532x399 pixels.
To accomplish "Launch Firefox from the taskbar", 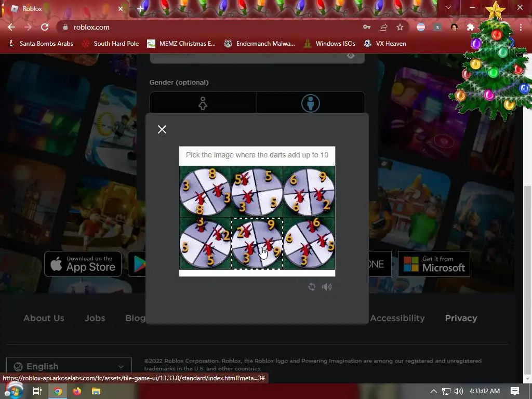I will (x=77, y=391).
